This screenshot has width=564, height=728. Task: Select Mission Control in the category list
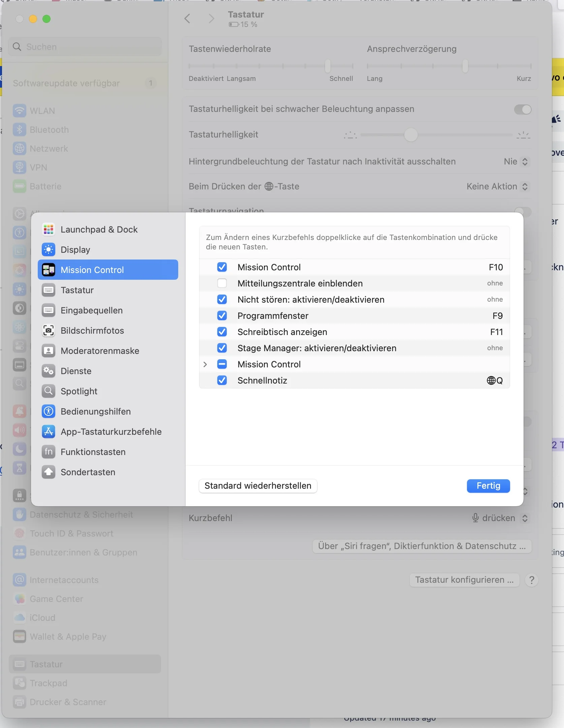point(108,270)
